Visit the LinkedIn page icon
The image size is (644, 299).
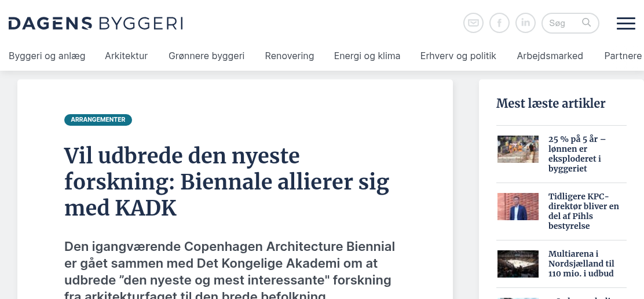pyautogui.click(x=525, y=23)
